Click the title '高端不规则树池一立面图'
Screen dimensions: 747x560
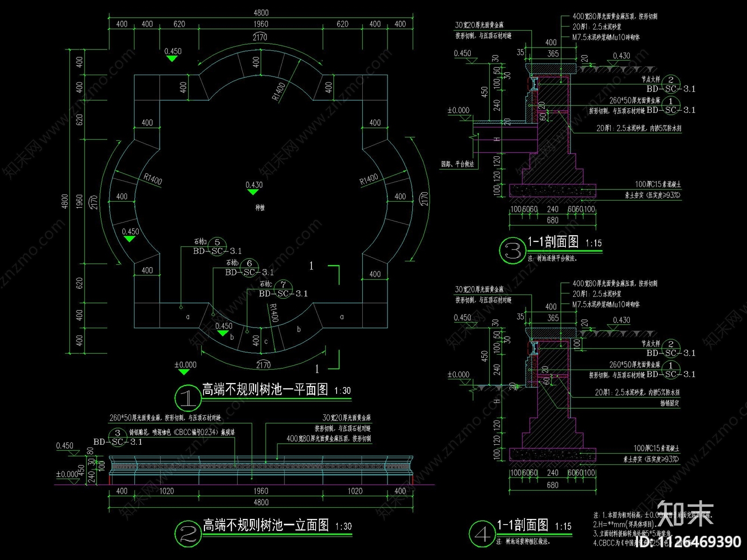(266, 525)
